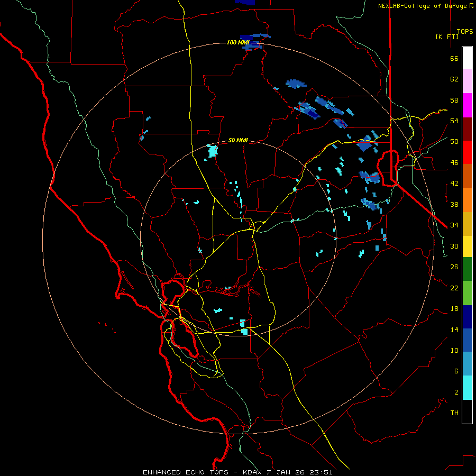The image size is (476, 476).
Task: Click the 42 legend value
Action: (454, 184)
